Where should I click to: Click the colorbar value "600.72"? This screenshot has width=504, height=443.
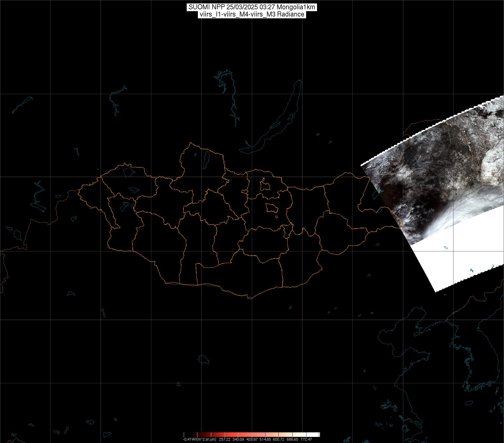pos(279,439)
